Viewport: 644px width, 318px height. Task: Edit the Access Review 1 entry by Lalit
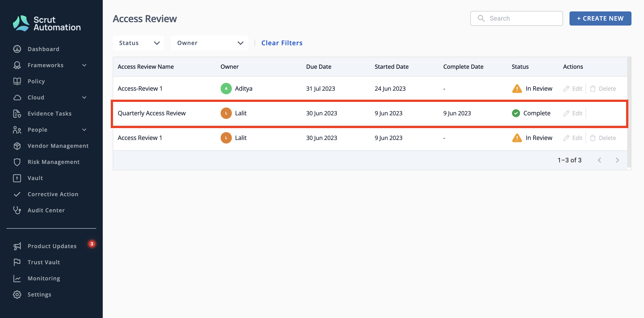573,138
